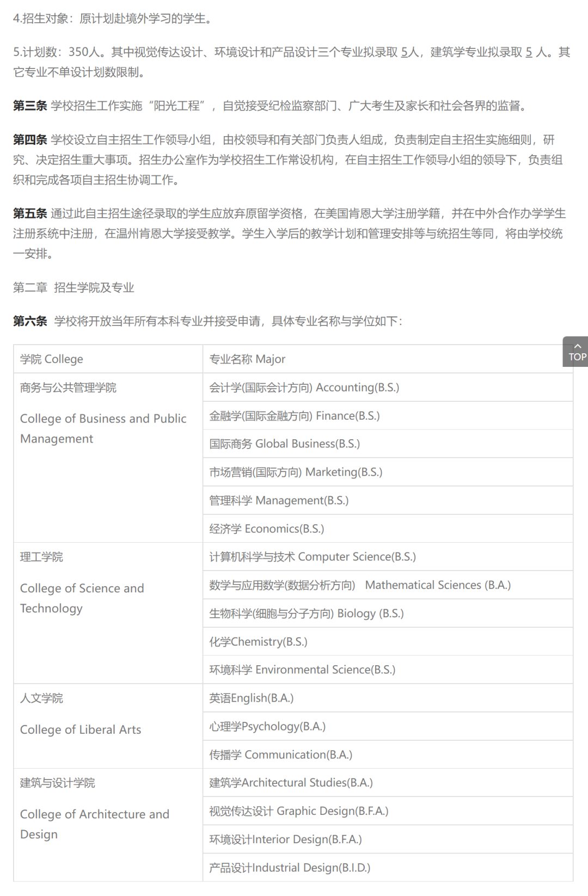Click the Accounting(B.S.) major cell
This screenshot has width=588, height=896.
388,388
